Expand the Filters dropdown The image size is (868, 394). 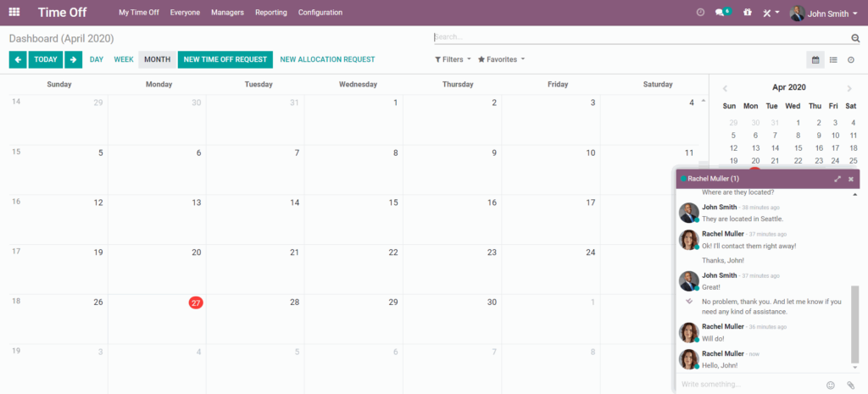(453, 59)
